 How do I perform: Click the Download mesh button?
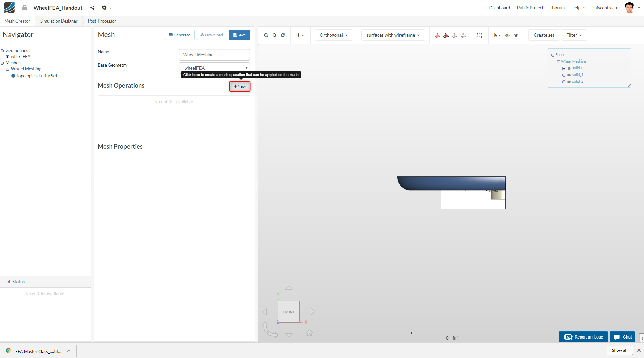212,35
